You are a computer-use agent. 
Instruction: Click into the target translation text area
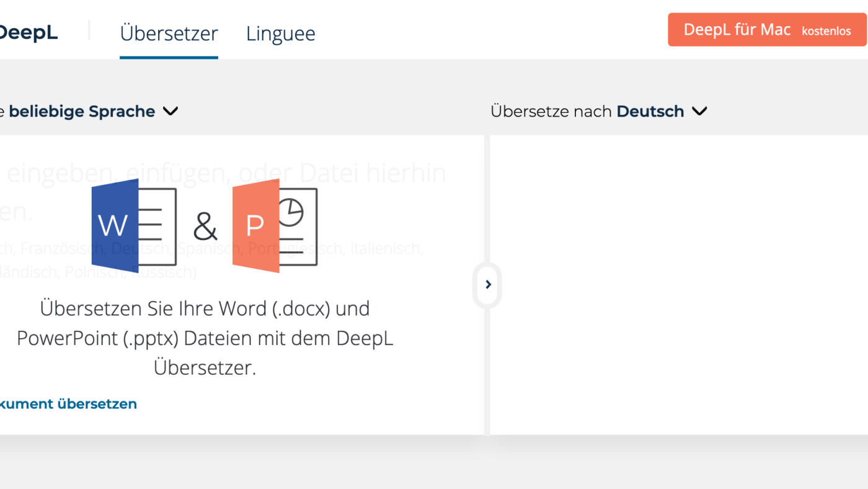coord(679,285)
